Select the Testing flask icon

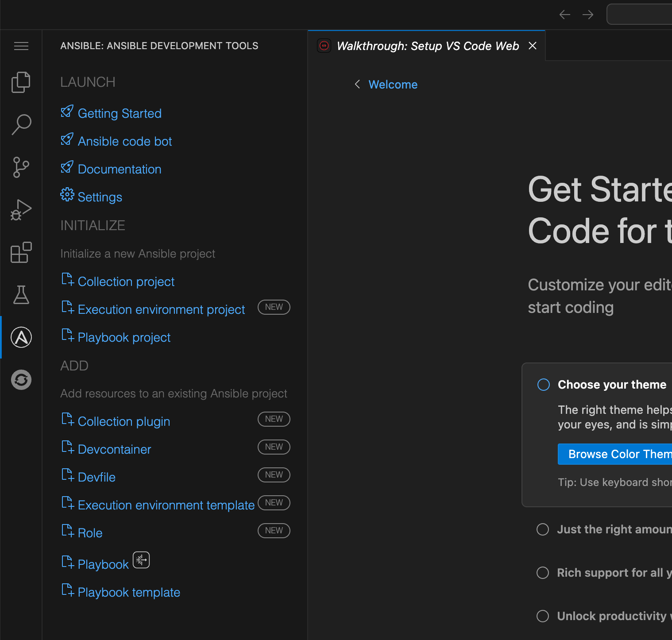[x=21, y=295]
